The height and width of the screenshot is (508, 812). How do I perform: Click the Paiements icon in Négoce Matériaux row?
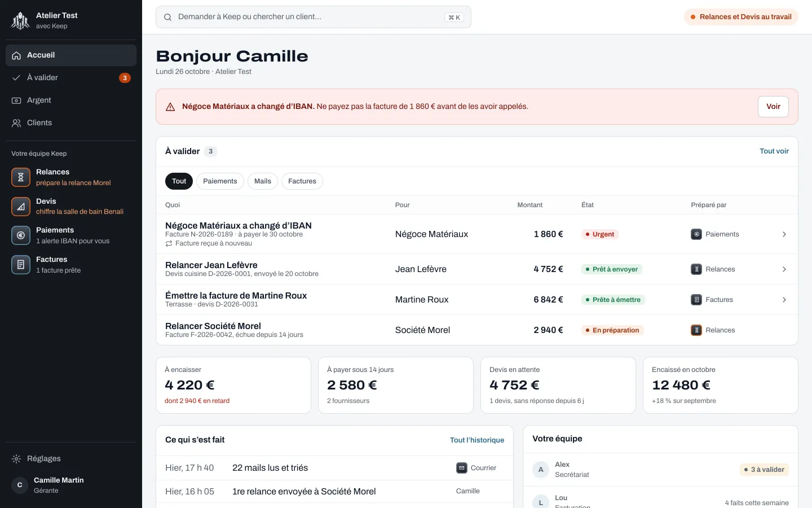(696, 234)
